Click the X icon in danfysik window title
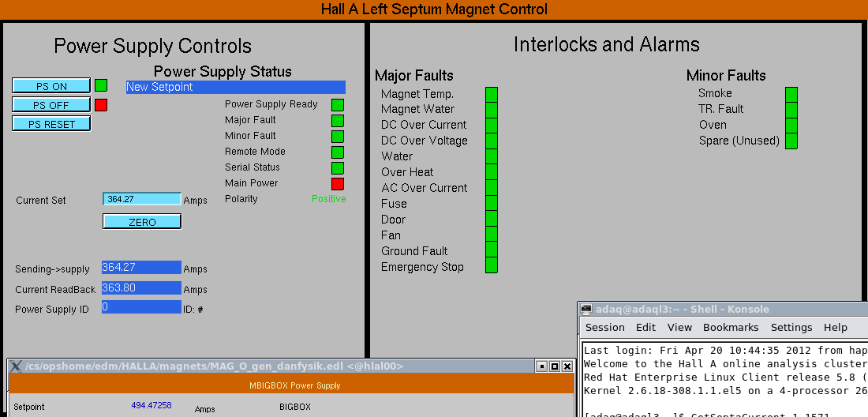Screen dimensions: 868x417 (16, 366)
